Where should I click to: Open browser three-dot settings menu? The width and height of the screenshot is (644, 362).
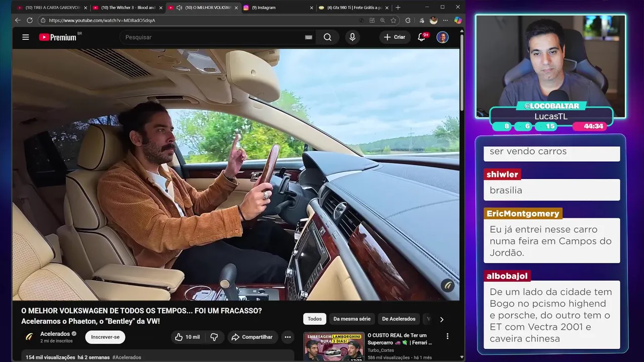coord(445,20)
